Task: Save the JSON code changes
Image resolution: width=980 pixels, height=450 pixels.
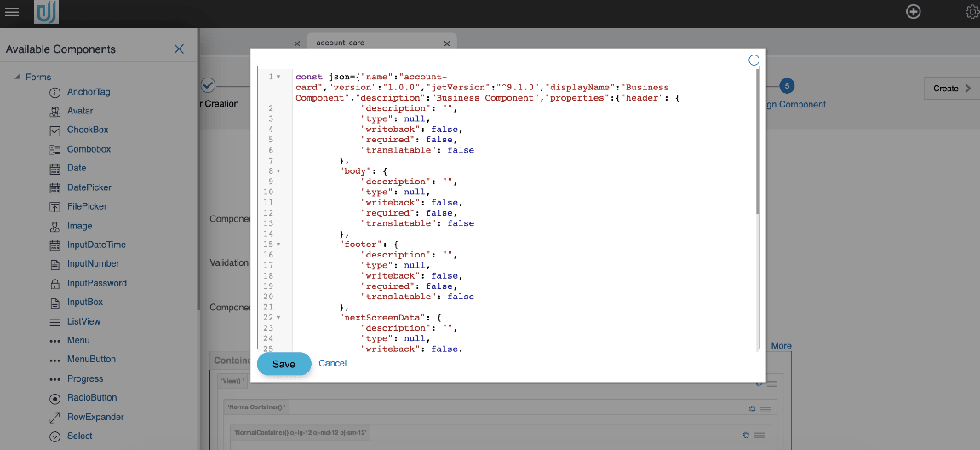Action: coord(284,364)
